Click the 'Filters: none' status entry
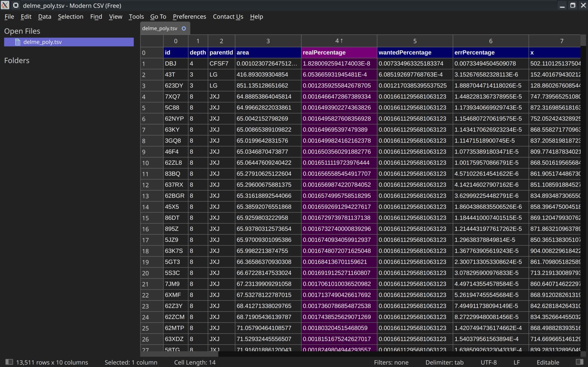 pos(391,363)
